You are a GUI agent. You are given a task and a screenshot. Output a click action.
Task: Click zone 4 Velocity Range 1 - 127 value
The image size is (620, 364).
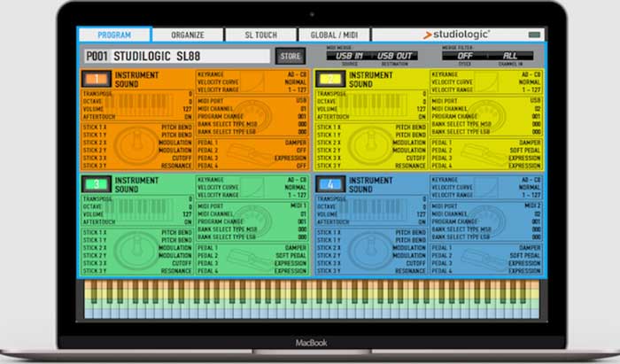(x=531, y=195)
